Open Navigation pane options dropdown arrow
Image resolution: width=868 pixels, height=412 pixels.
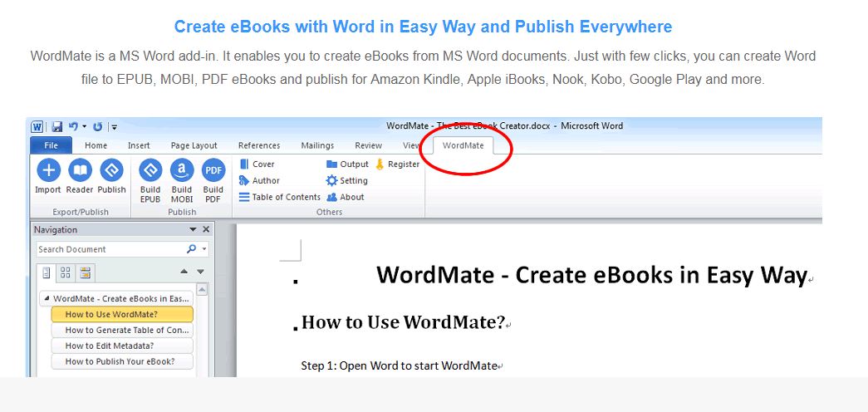pos(193,229)
